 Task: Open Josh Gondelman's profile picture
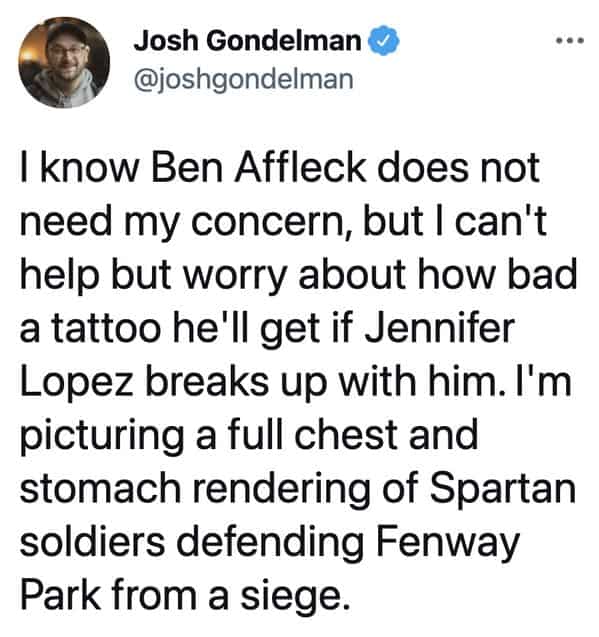point(64,62)
